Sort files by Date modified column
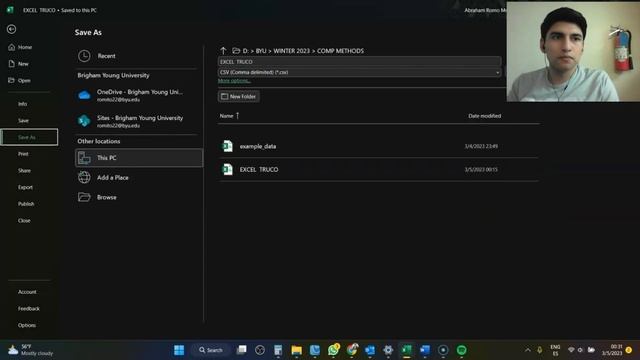Viewport: 640px width, 360px height. click(484, 116)
